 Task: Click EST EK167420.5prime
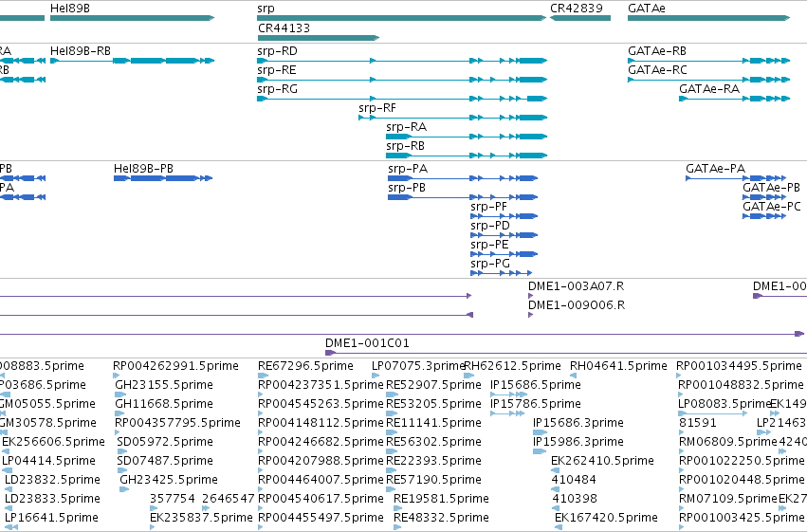(x=606, y=518)
